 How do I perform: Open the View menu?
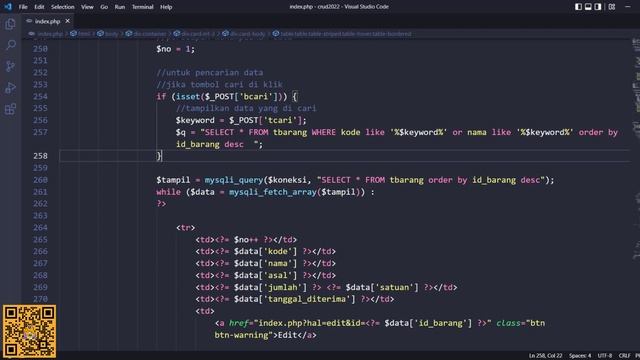point(87,7)
